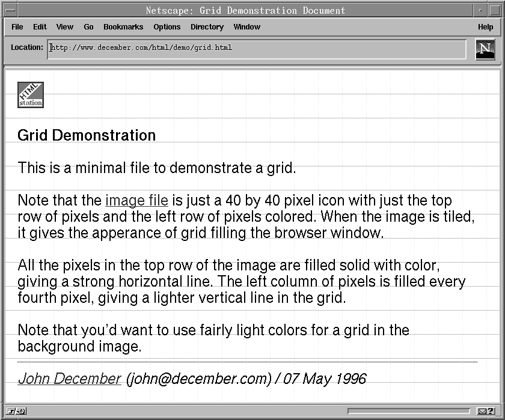Open the Edit menu
Image resolution: width=505 pixels, height=420 pixels.
click(x=40, y=27)
